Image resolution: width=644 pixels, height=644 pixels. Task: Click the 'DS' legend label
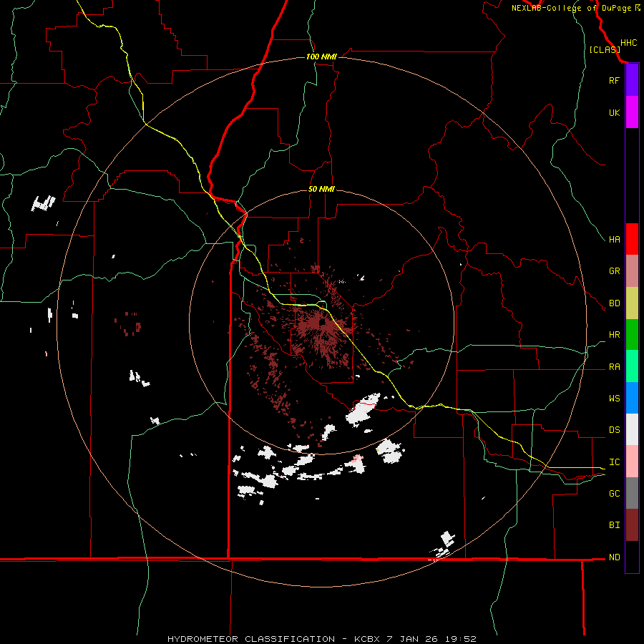614,430
